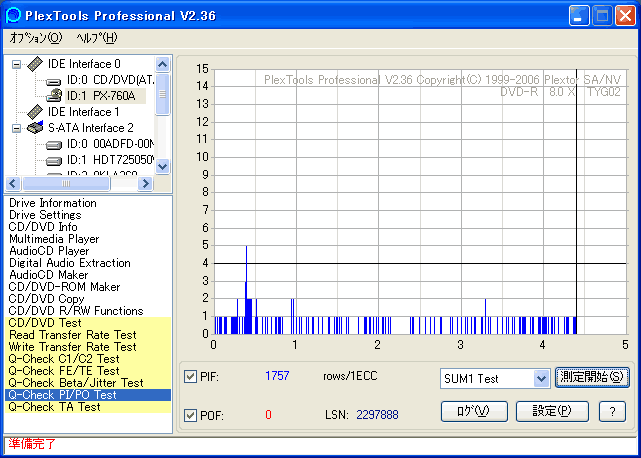The width and height of the screenshot is (641, 458).
Task: Click the device tree vertical scrollbar thumb
Action: pyautogui.click(x=163, y=94)
